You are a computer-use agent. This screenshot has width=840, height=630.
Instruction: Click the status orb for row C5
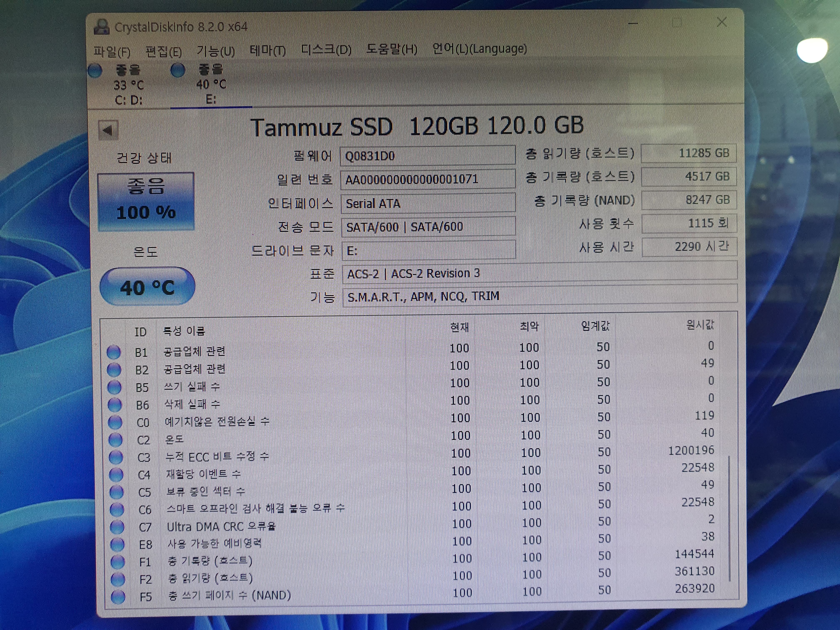tap(117, 492)
